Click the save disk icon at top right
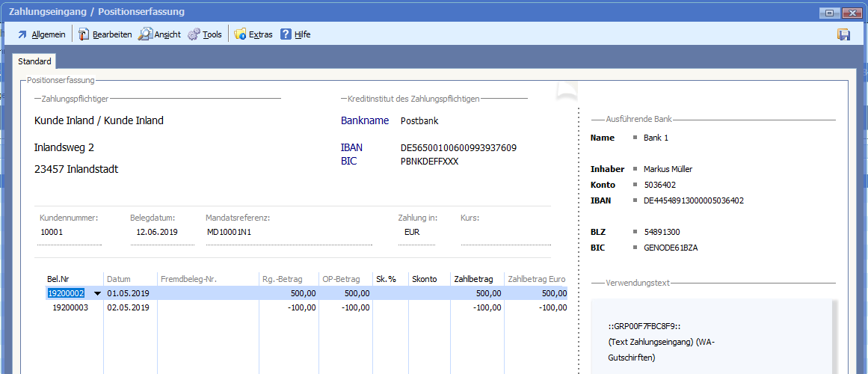The height and width of the screenshot is (374, 868). tap(843, 34)
